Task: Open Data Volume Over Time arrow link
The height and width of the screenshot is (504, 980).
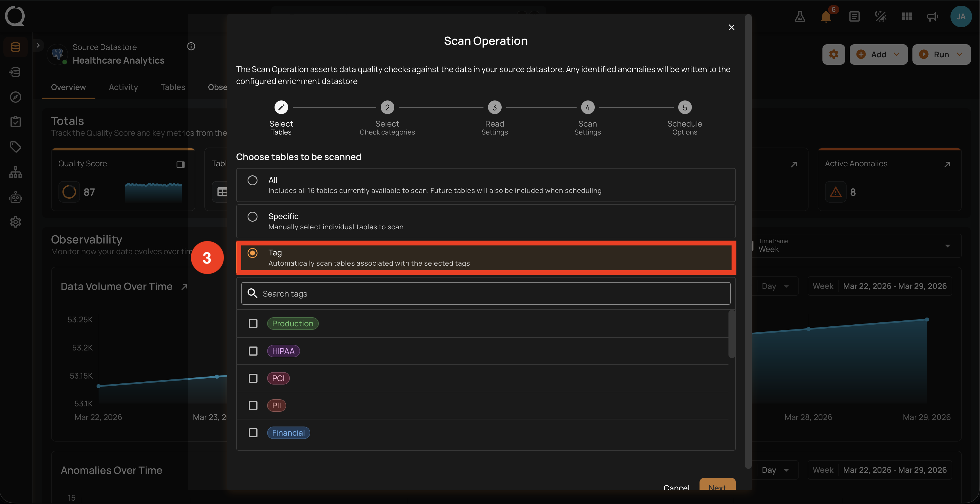Action: 184,287
